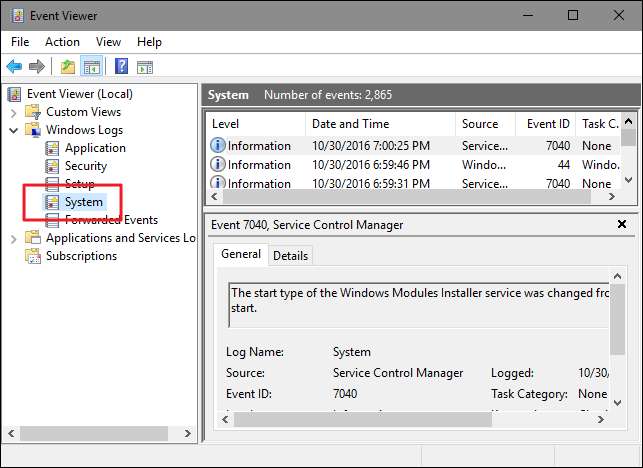643x468 pixels.
Task: Open the Subscriptions node
Action: [80, 256]
